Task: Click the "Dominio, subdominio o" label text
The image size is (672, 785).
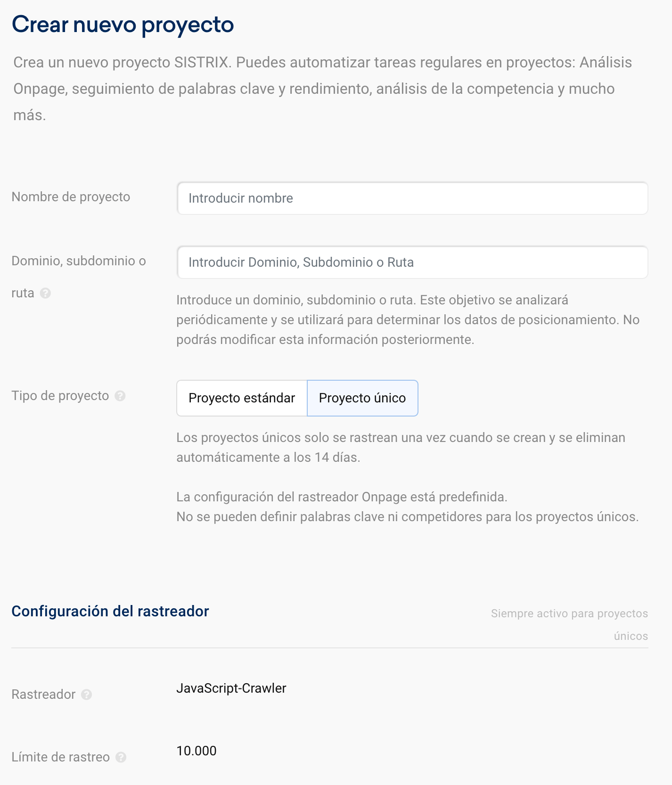Action: click(x=79, y=261)
